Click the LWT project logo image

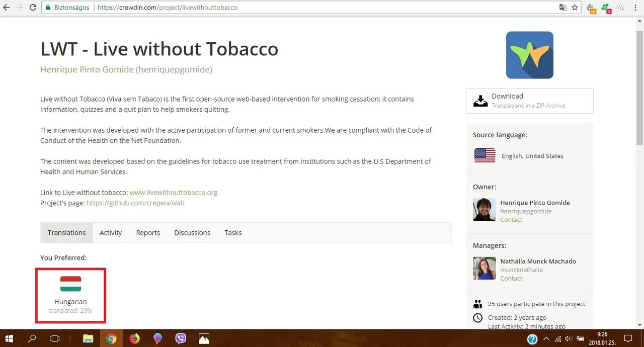coord(529,55)
